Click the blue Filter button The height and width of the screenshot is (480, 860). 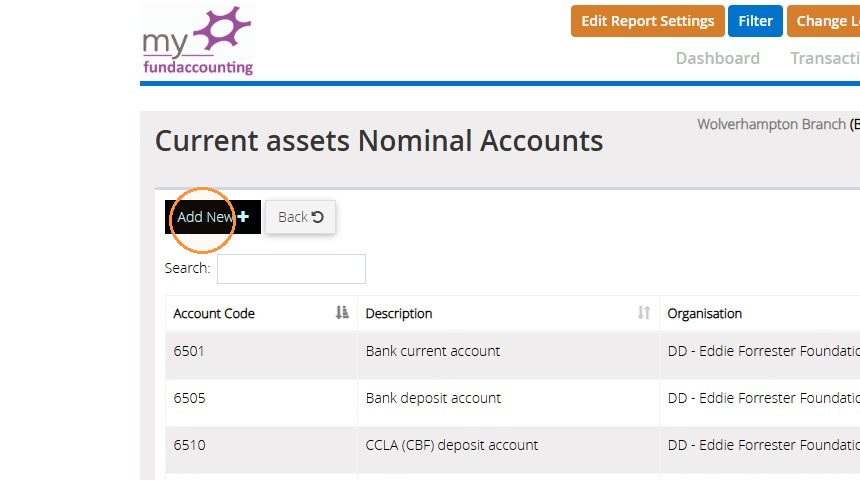tap(755, 21)
